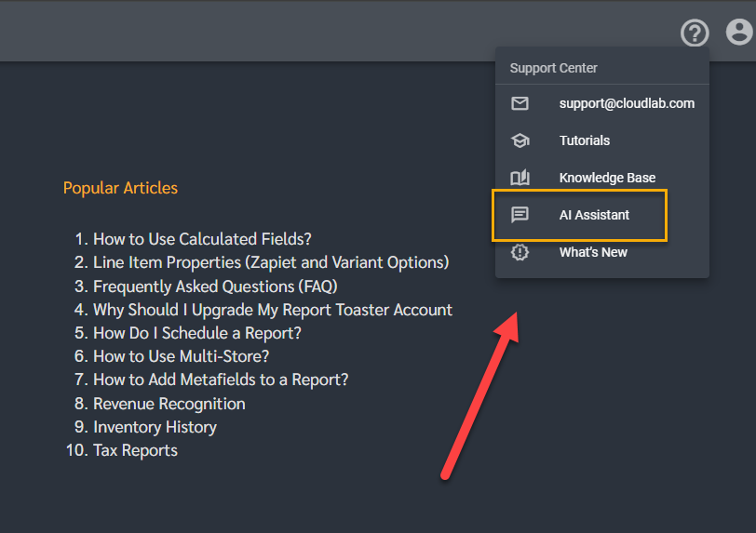Screen dimensions: 756x533
Task: Select the What's New menu entry
Action: pos(593,252)
